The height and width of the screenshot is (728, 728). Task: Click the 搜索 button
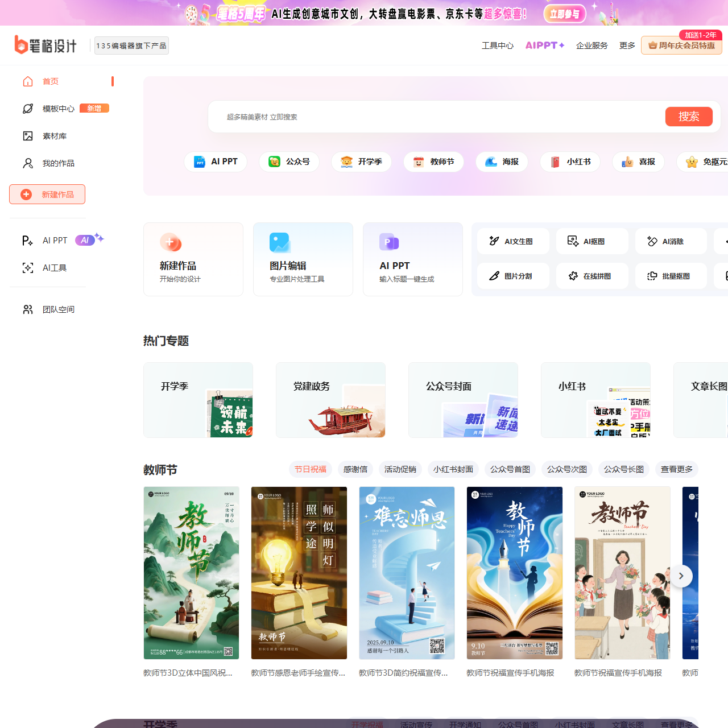[x=688, y=117]
